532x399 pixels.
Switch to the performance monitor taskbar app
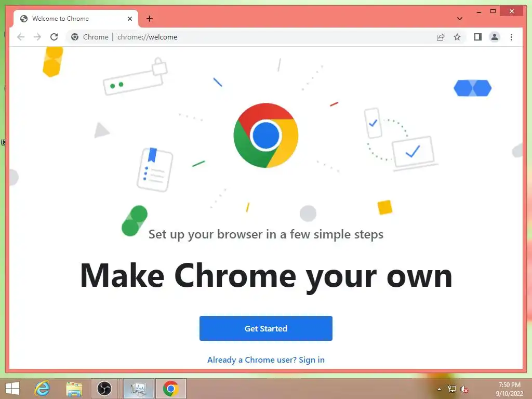[138, 389]
